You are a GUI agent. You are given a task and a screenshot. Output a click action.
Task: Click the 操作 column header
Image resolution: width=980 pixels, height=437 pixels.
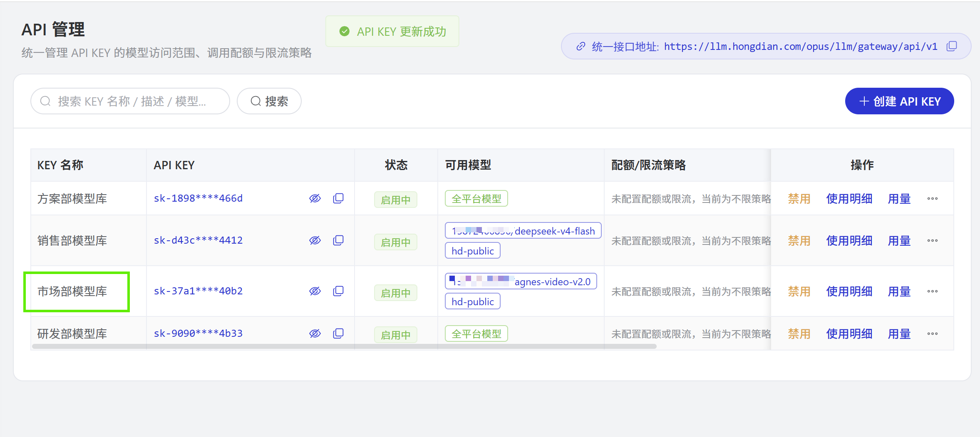point(862,165)
